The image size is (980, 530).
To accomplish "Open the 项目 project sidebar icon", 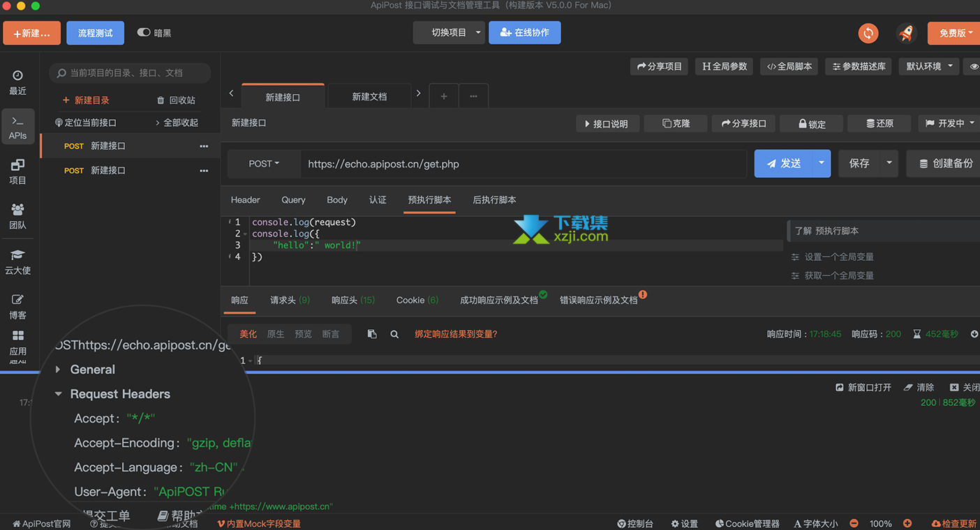I will coord(18,172).
